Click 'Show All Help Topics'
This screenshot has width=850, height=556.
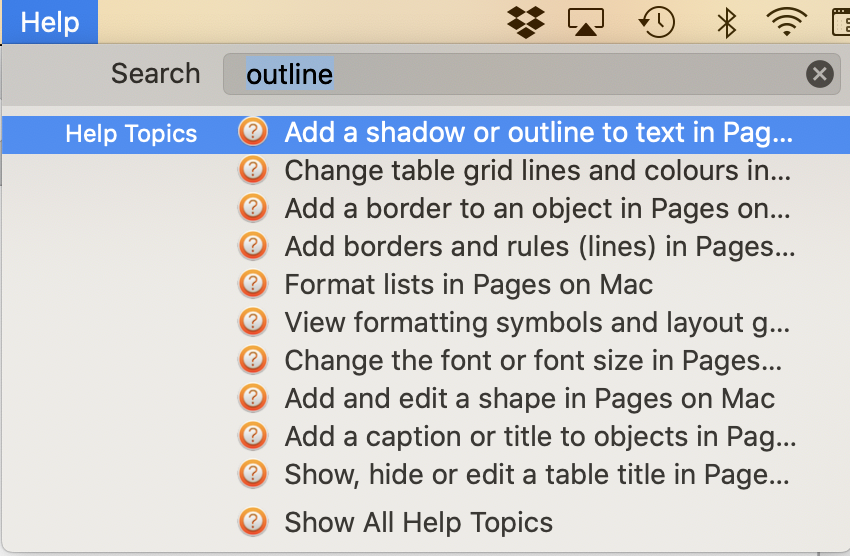[x=418, y=522]
